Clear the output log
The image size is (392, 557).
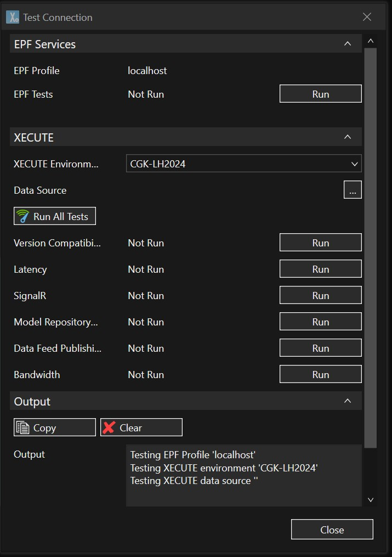click(x=141, y=427)
